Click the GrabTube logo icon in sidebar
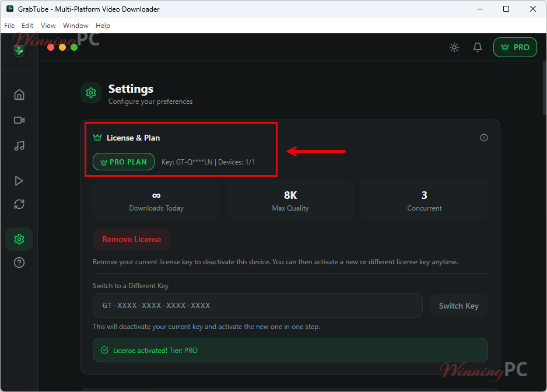 pyautogui.click(x=19, y=52)
